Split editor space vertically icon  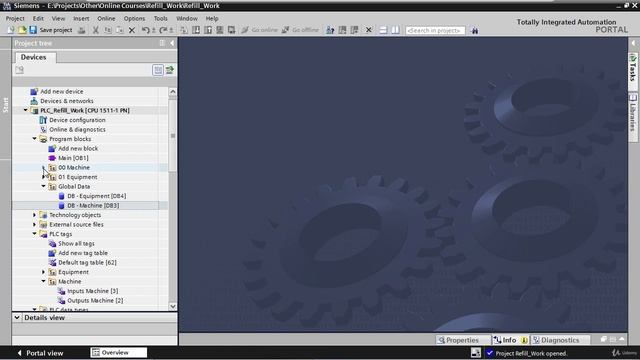click(x=395, y=30)
